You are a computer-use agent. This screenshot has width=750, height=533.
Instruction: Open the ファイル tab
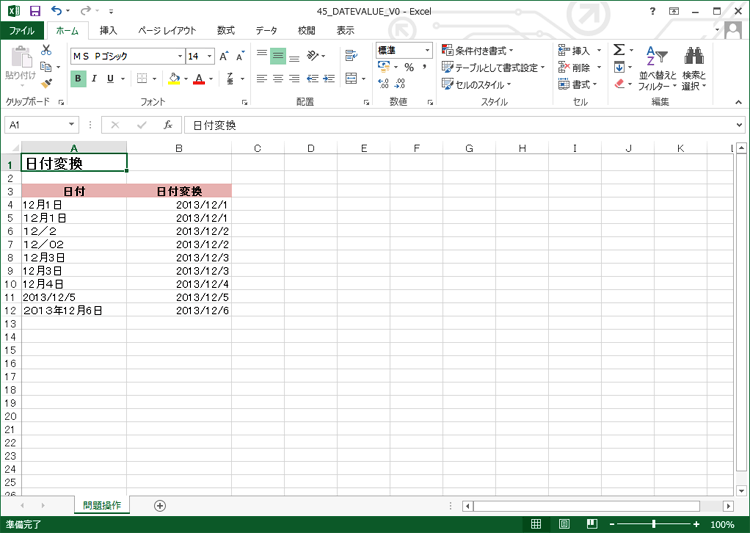tap(22, 31)
